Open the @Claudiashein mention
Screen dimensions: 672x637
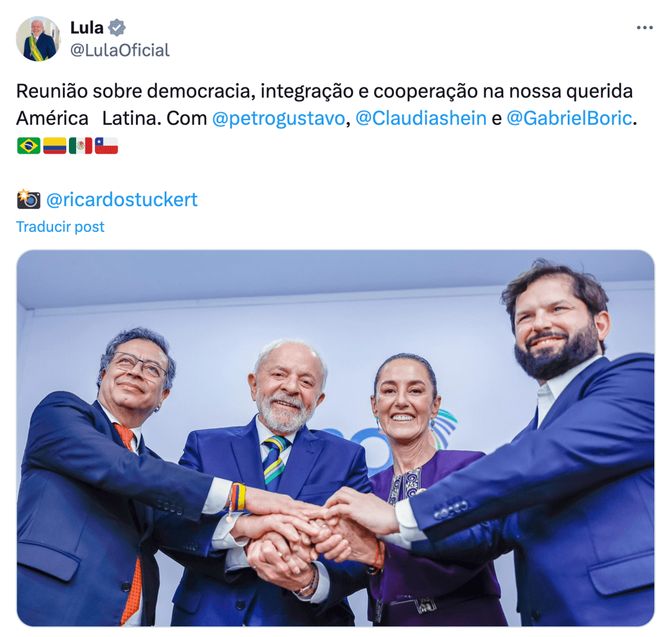pyautogui.click(x=421, y=118)
